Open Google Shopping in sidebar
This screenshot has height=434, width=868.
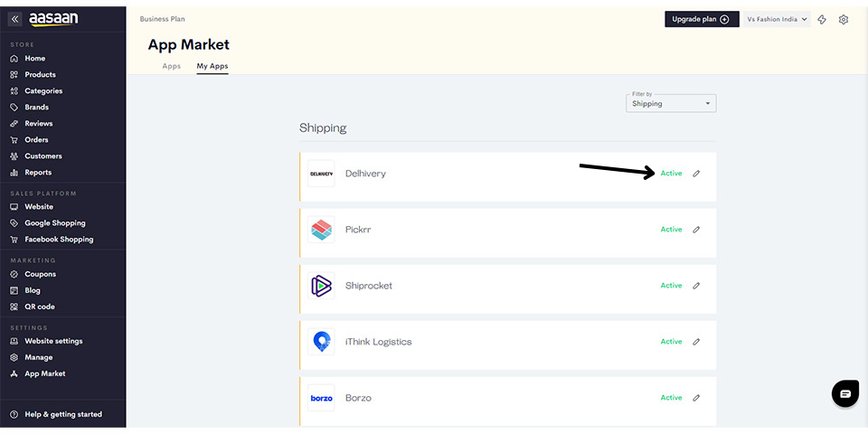point(55,223)
